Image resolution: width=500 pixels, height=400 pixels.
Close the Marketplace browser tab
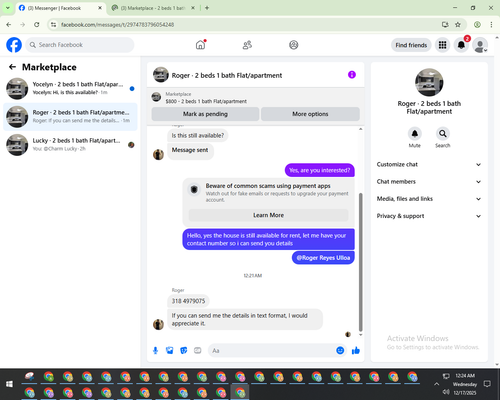pos(193,8)
